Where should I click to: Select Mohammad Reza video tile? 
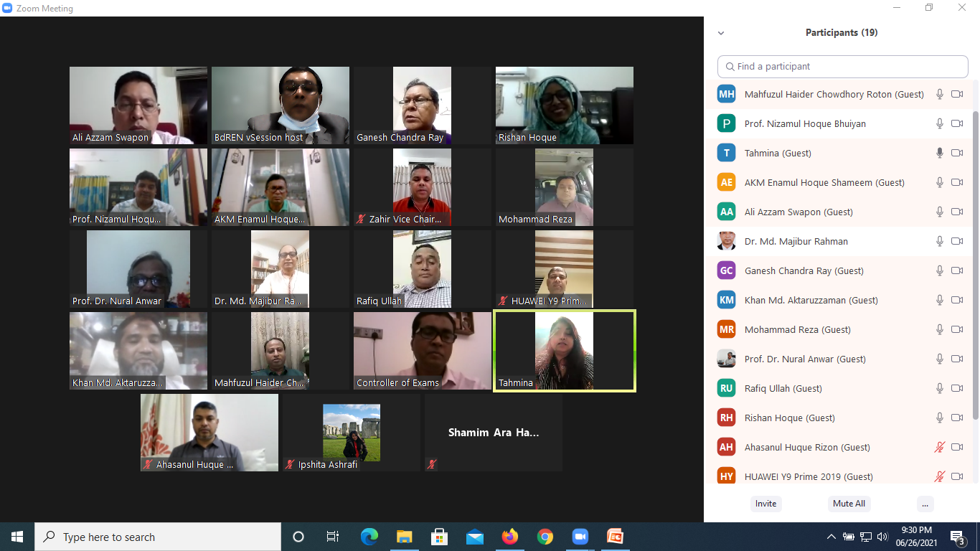click(565, 187)
